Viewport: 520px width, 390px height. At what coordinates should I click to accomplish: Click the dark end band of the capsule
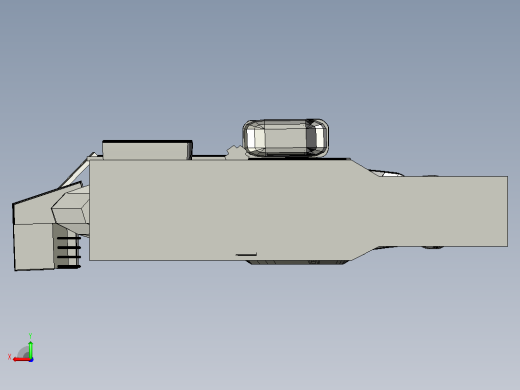(x=311, y=137)
